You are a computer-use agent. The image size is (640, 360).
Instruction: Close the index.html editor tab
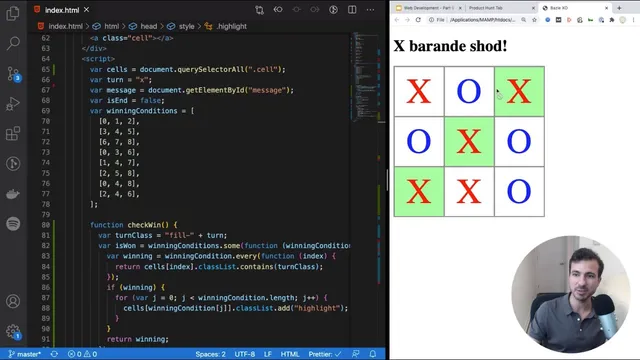[87, 10]
